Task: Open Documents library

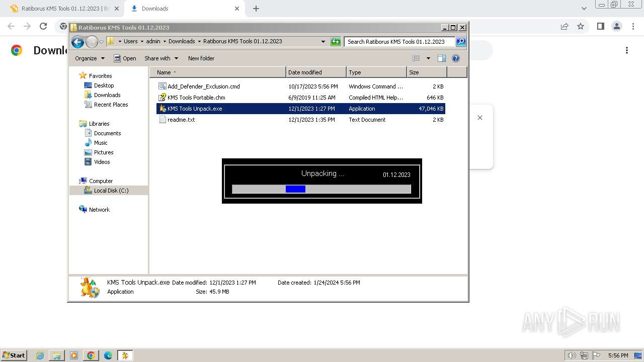Action: tap(107, 133)
